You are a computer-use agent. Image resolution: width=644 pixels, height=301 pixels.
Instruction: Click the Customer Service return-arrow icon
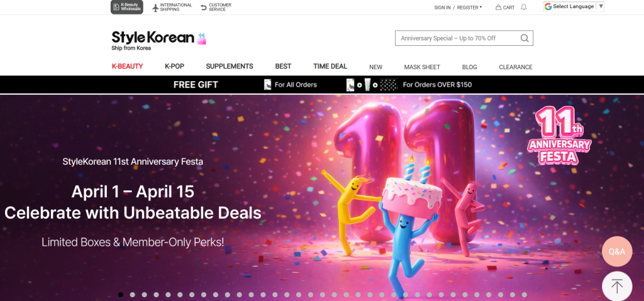(x=204, y=8)
